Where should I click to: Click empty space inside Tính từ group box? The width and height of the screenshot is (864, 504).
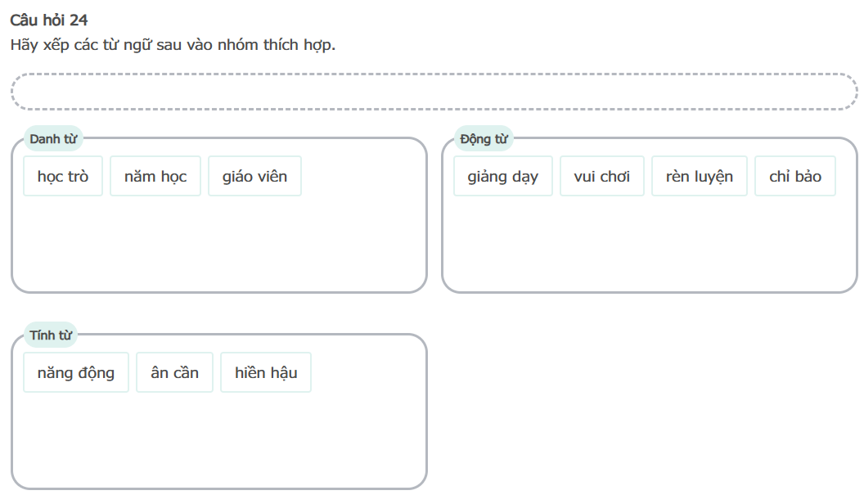pyautogui.click(x=219, y=442)
